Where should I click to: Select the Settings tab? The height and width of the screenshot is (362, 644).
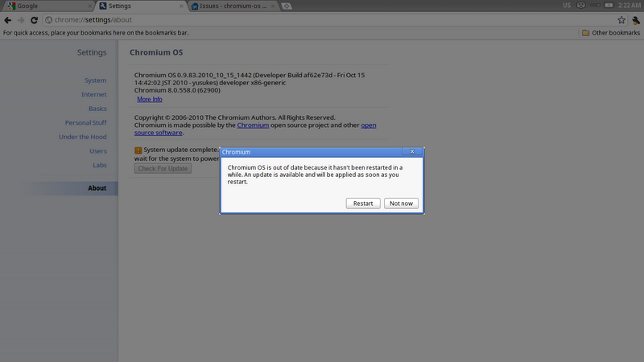pyautogui.click(x=142, y=6)
